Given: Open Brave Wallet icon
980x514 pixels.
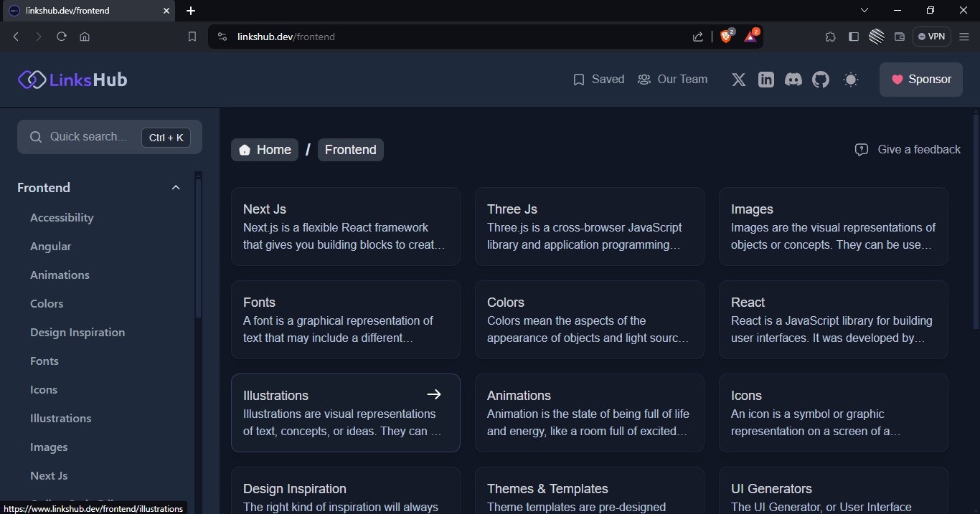Looking at the screenshot, I should coord(900,37).
